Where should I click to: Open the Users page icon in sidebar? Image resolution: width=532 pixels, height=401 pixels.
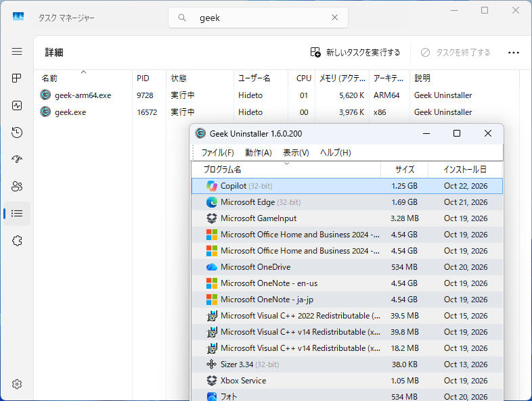click(x=17, y=186)
